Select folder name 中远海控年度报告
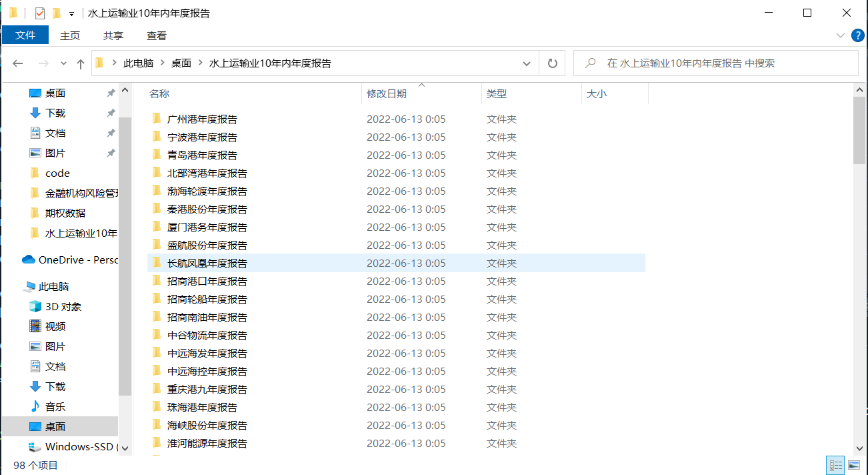The height and width of the screenshot is (475, 868). (207, 372)
